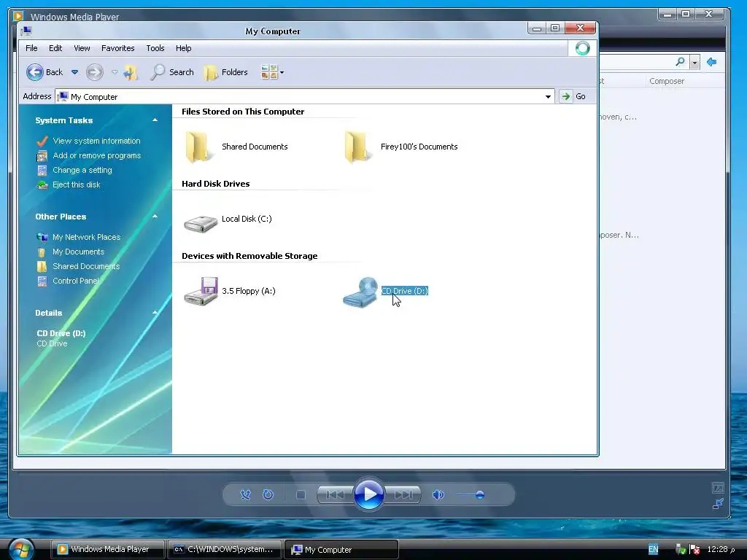Toggle the Folders pane button
Screen dimensions: 747x560
[x=226, y=72]
